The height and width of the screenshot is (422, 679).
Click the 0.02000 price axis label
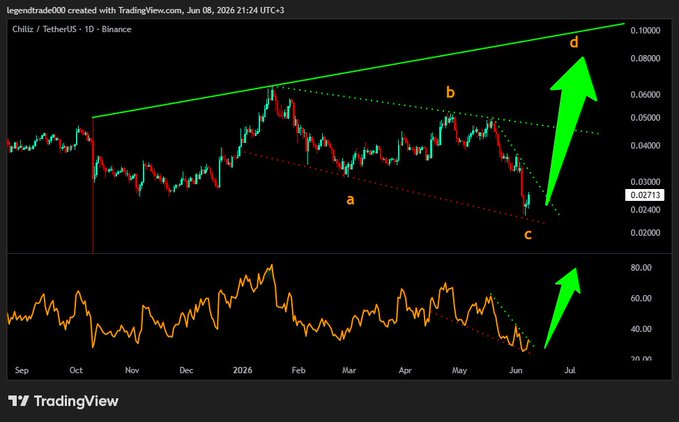tap(645, 233)
